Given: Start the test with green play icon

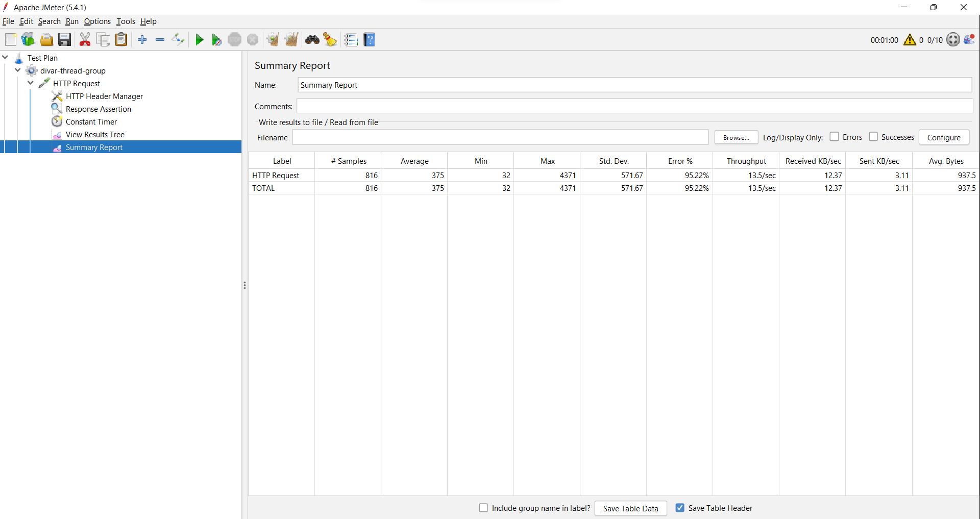Looking at the screenshot, I should click(x=200, y=40).
